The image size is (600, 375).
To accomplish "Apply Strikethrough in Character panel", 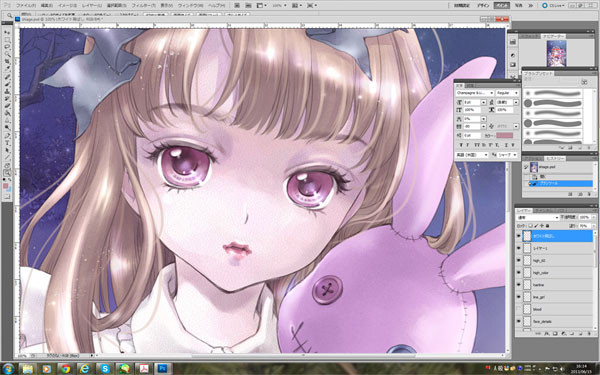I will pyautogui.click(x=513, y=145).
